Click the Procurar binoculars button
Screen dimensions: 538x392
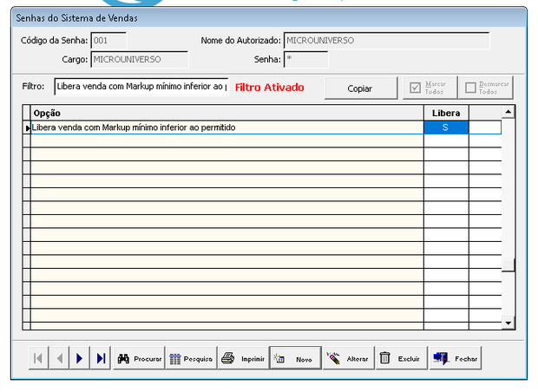(139, 358)
